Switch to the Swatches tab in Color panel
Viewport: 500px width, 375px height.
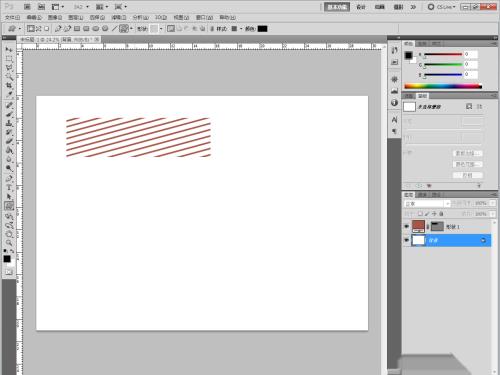[x=422, y=44]
